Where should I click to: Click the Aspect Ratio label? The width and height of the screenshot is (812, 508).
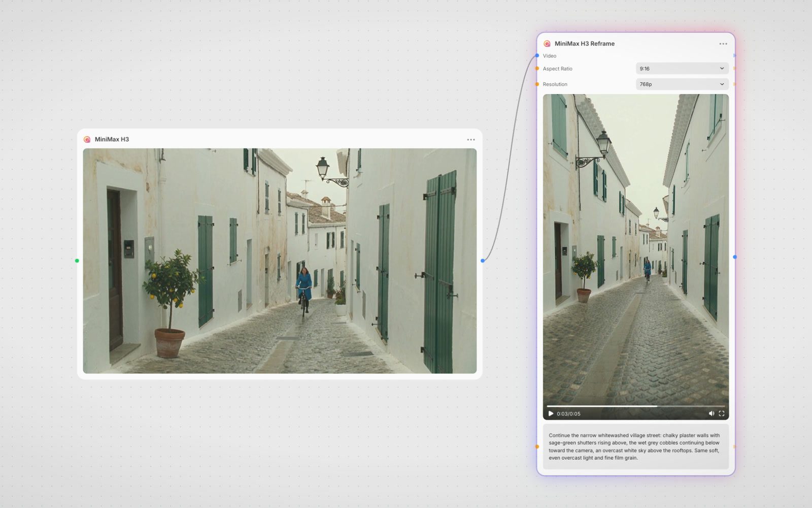[557, 69]
